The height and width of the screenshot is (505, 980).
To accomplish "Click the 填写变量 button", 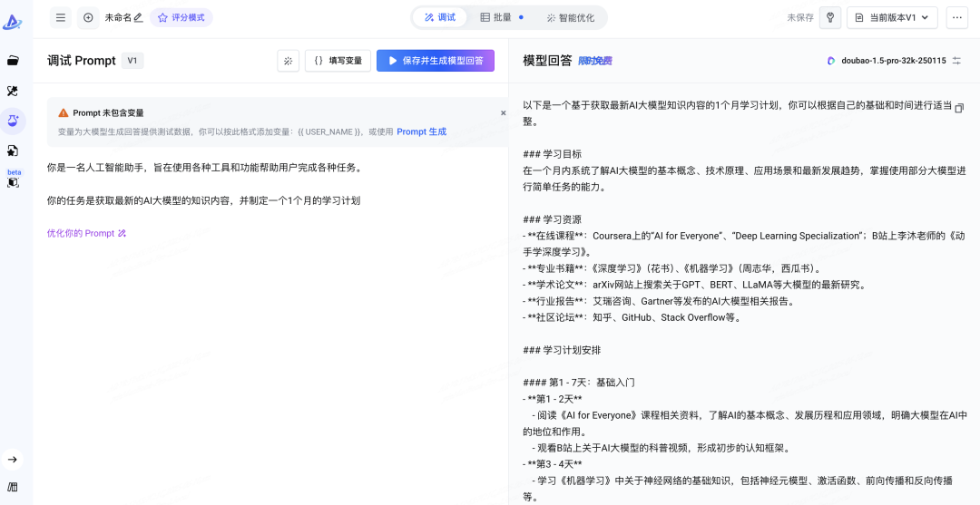I will (338, 61).
